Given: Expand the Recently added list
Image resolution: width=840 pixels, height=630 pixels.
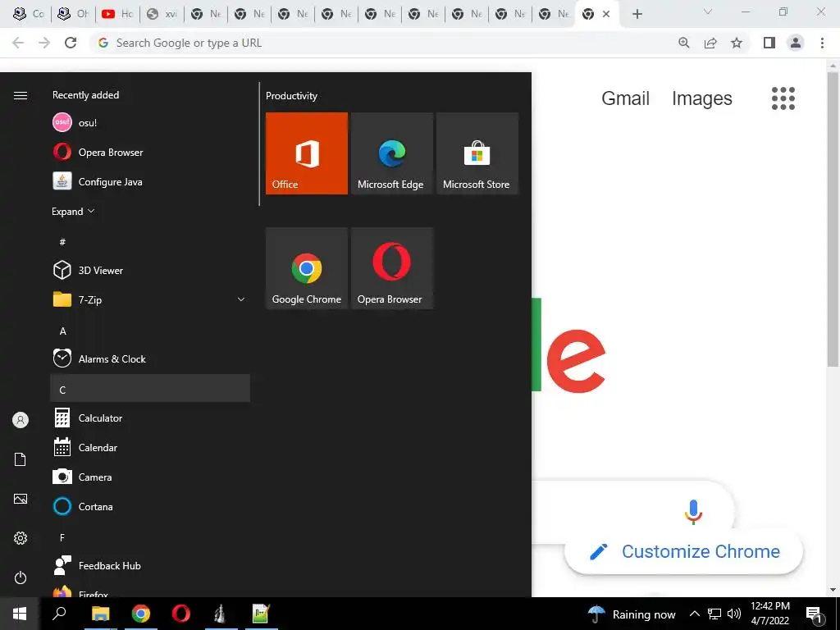Looking at the screenshot, I should (x=73, y=212).
